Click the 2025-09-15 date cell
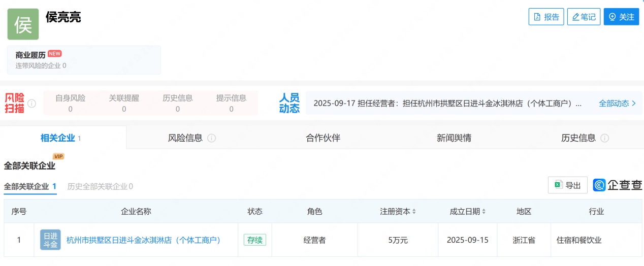 [468, 240]
